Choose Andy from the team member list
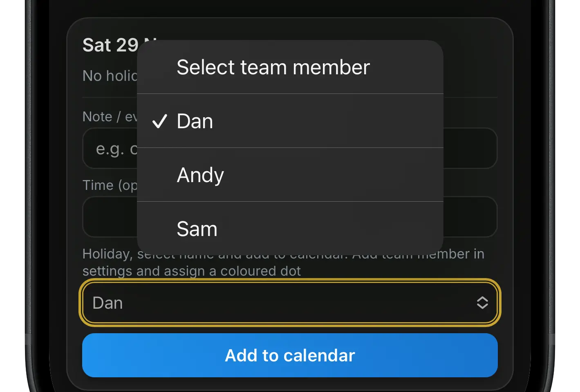Viewport: 580px width, 392px height. point(200,175)
